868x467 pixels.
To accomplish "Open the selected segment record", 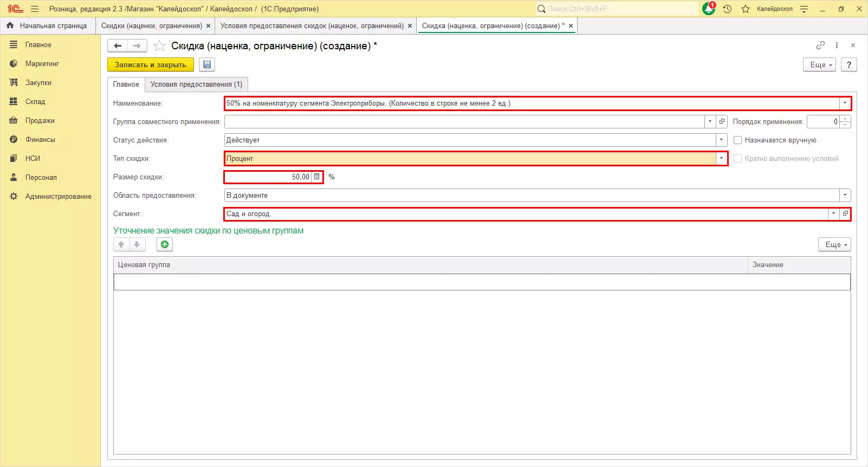I will point(845,213).
